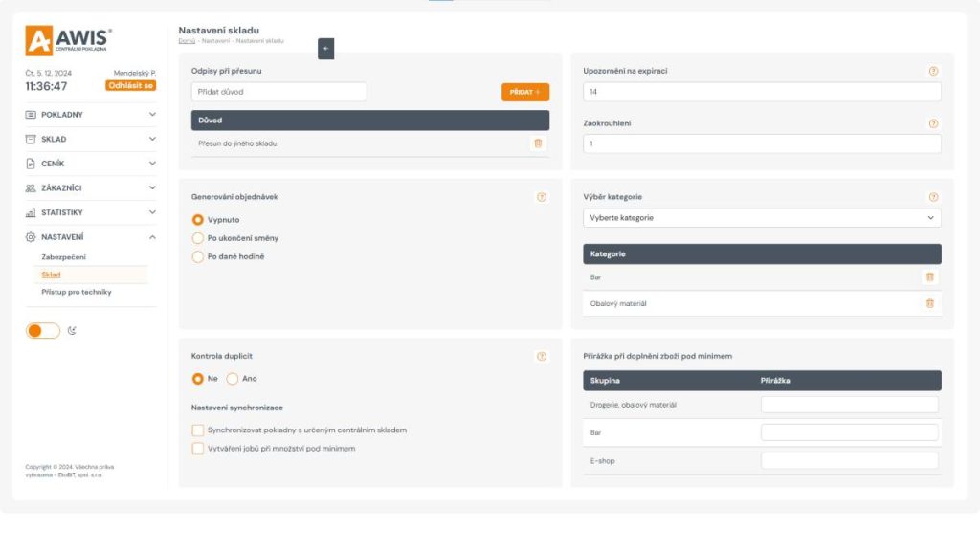Enable 'Synchronizovat pokladny' checkbox
Screen dimensions: 980x551
coord(198,430)
